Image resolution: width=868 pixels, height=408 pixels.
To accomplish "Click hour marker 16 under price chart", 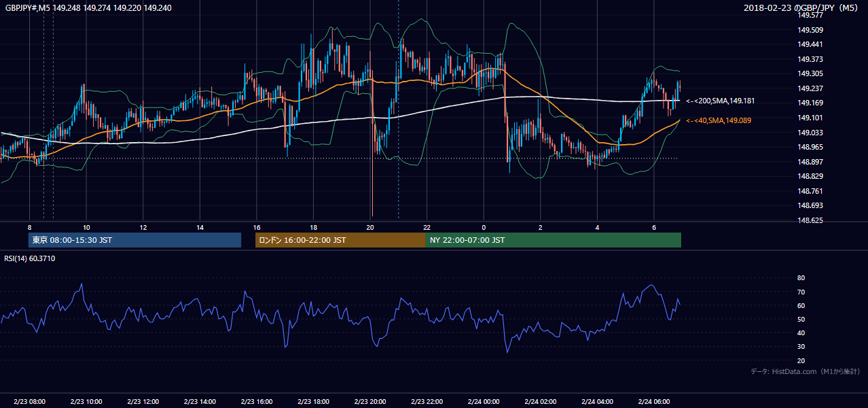I will pos(256,227).
